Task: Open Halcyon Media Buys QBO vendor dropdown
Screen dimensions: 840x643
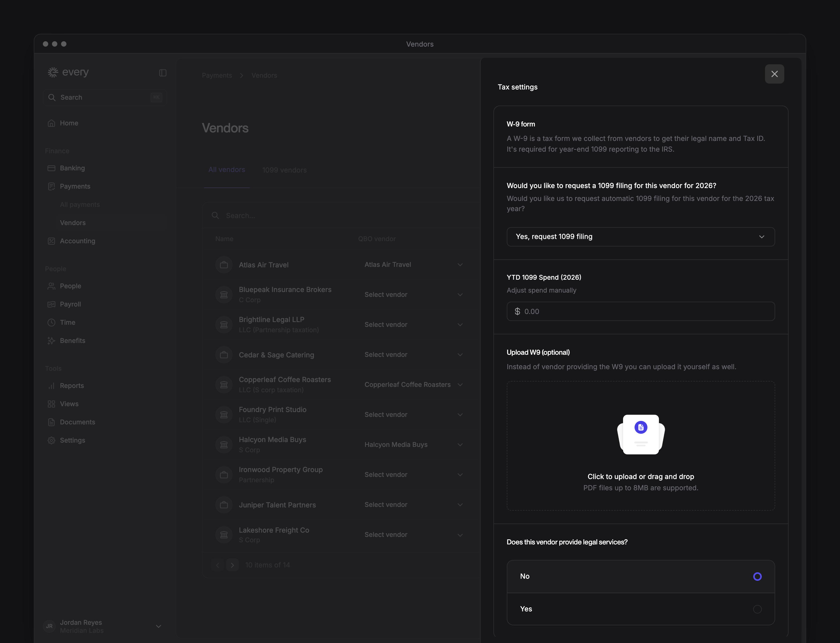Action: [414, 444]
